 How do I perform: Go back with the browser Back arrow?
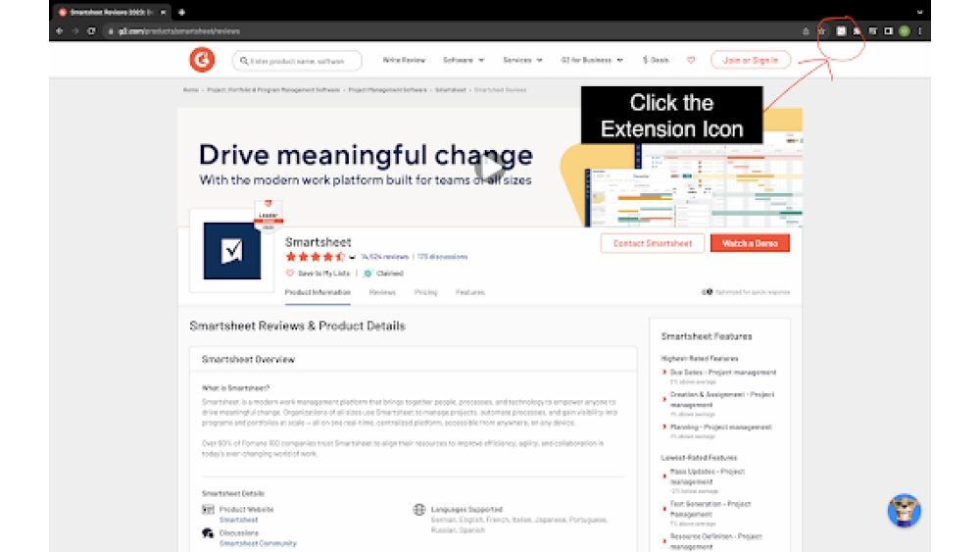coord(60,30)
